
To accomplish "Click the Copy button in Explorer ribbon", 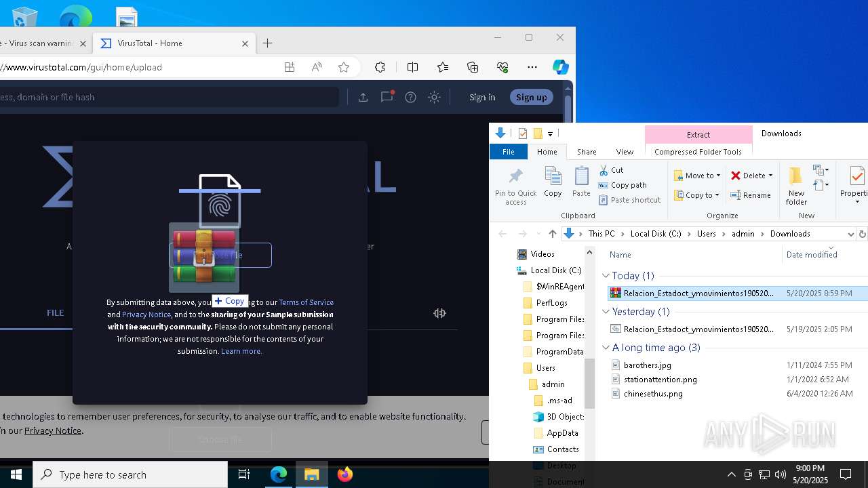I will 553,182.
